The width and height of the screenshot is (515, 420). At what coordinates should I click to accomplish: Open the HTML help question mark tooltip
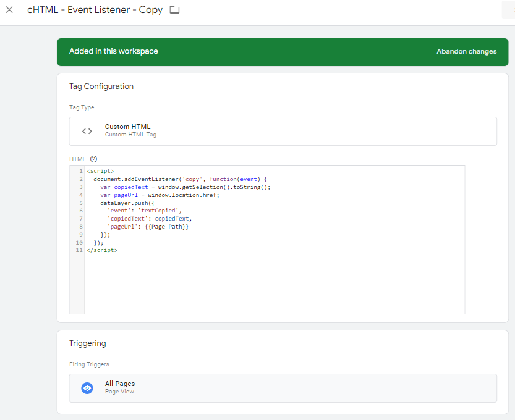tap(94, 159)
